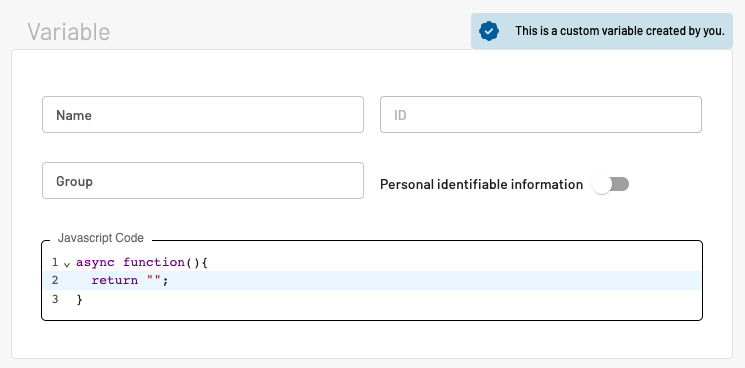This screenshot has height=368, width=745.
Task: Click the empty string quotes in code
Action: [x=154, y=280]
